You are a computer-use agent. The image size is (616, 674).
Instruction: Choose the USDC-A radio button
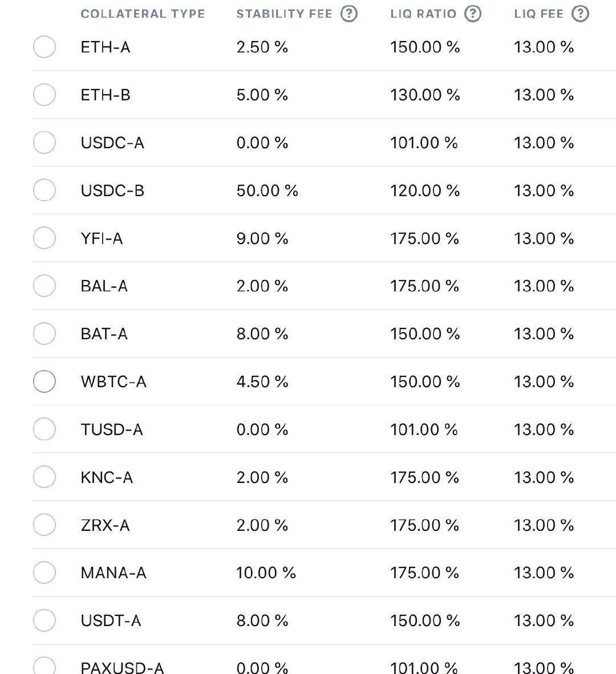(44, 143)
